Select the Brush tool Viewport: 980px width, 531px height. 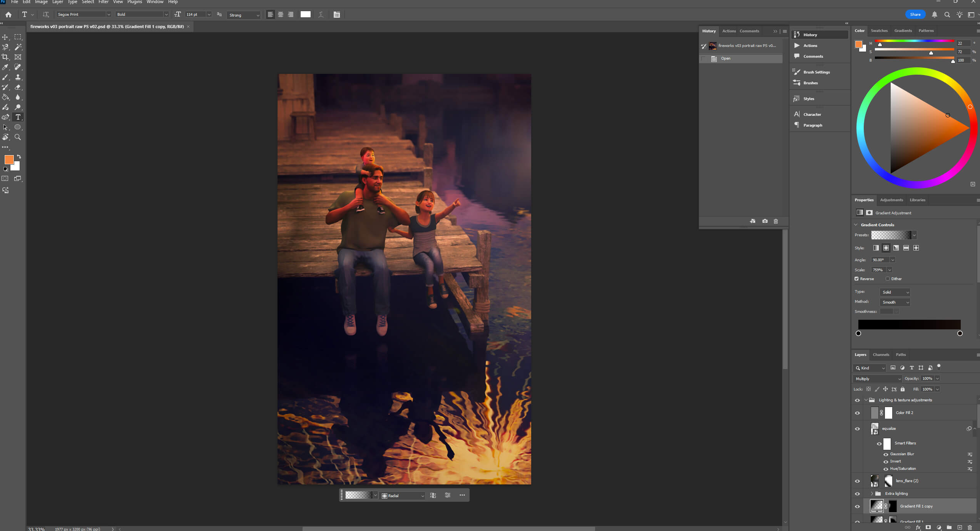[x=5, y=77]
